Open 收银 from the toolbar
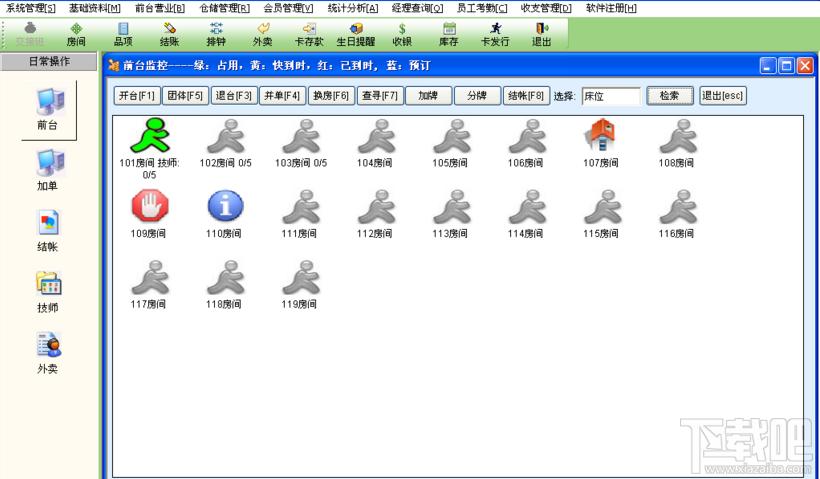Image resolution: width=820 pixels, height=479 pixels. coord(402,35)
